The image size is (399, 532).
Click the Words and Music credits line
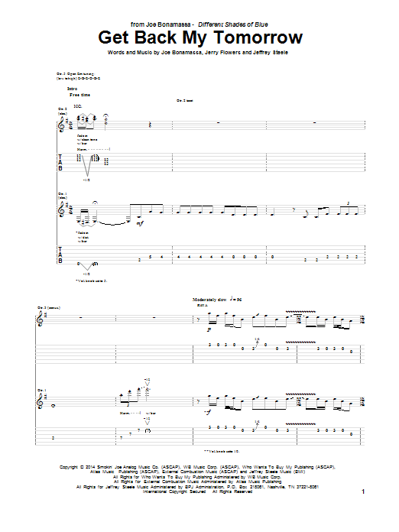pyautogui.click(x=198, y=53)
